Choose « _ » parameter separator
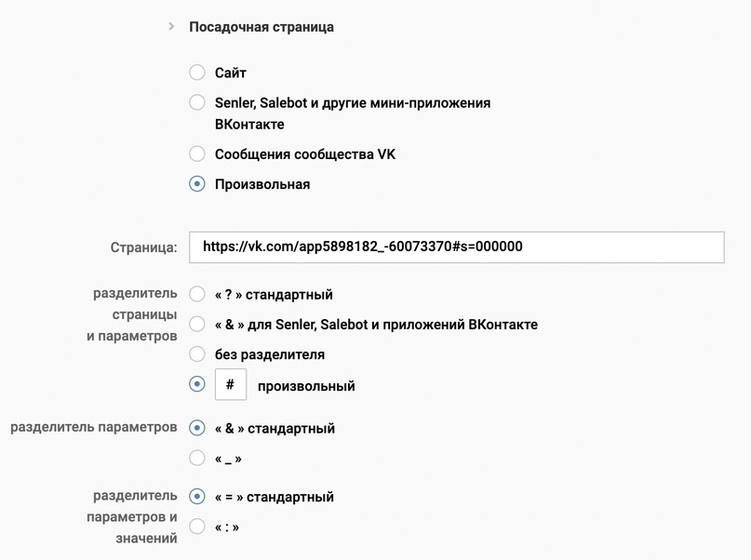The height and width of the screenshot is (560, 751). [196, 458]
